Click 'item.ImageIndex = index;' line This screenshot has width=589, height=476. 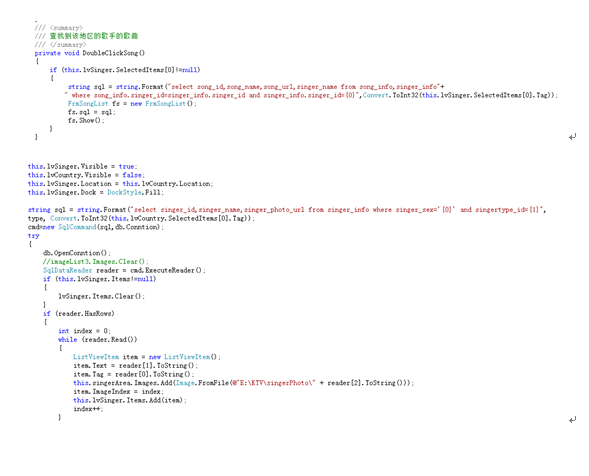(119, 392)
